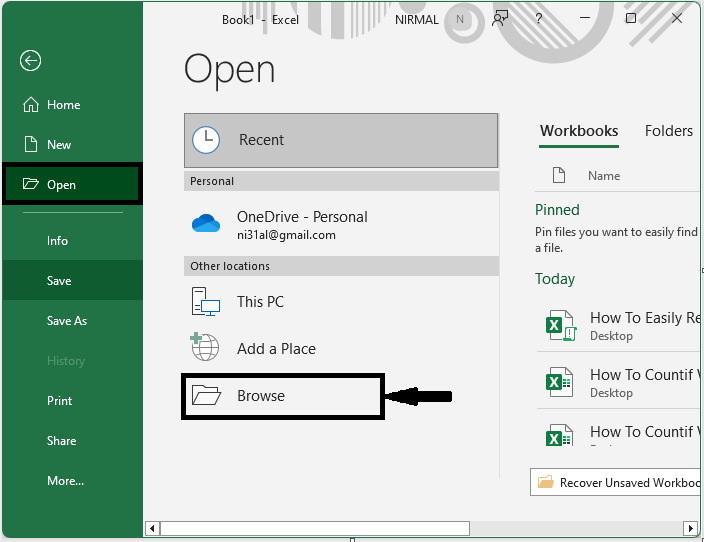704x542 pixels.
Task: Click the Add a Place globe icon
Action: point(205,347)
